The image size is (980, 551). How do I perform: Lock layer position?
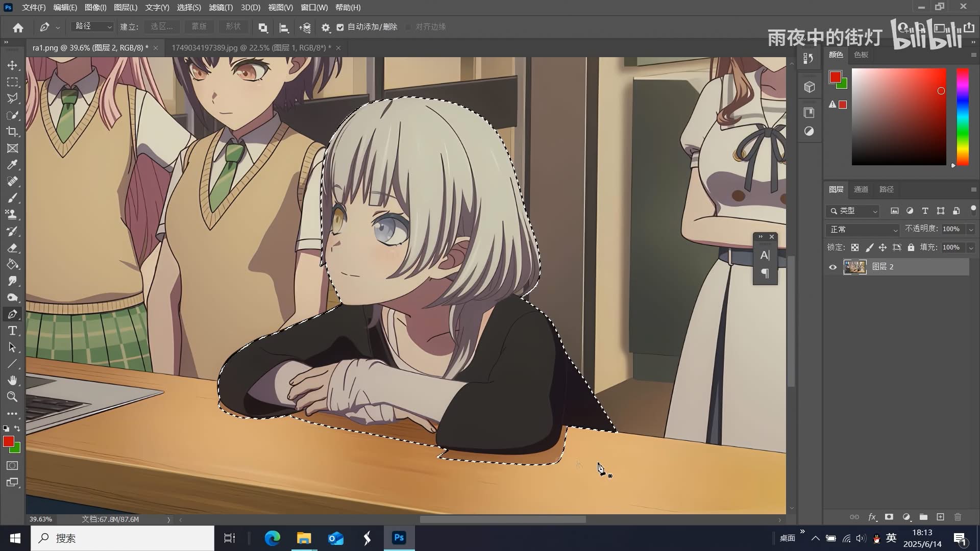click(x=883, y=247)
